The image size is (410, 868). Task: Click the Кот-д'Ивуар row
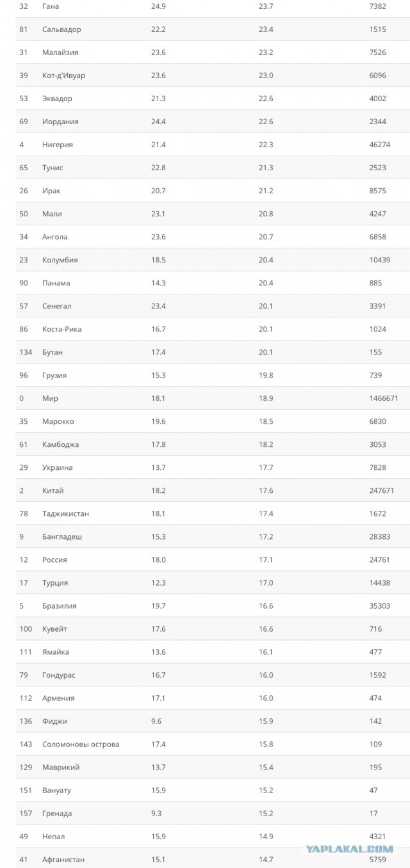[x=213, y=76]
